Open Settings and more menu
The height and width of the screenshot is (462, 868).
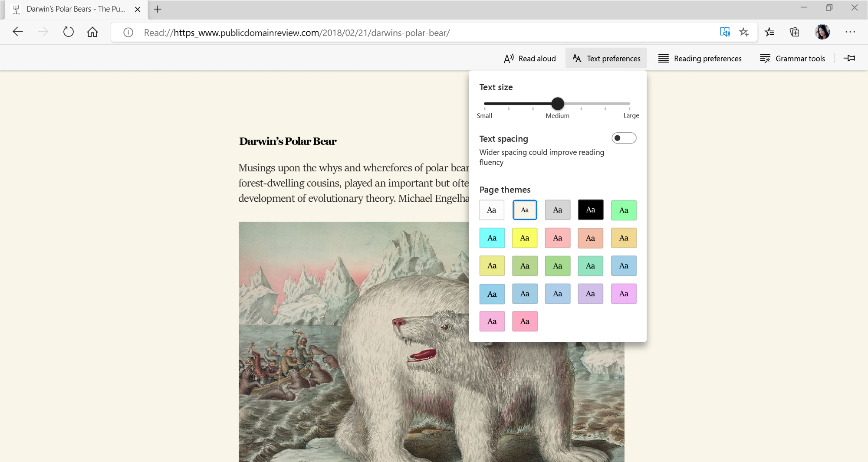tap(850, 32)
